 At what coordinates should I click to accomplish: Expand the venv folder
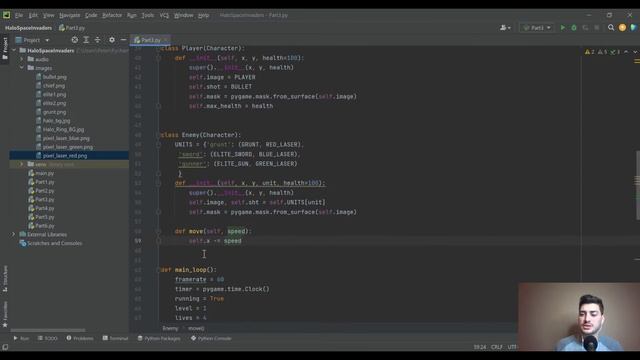[22, 164]
